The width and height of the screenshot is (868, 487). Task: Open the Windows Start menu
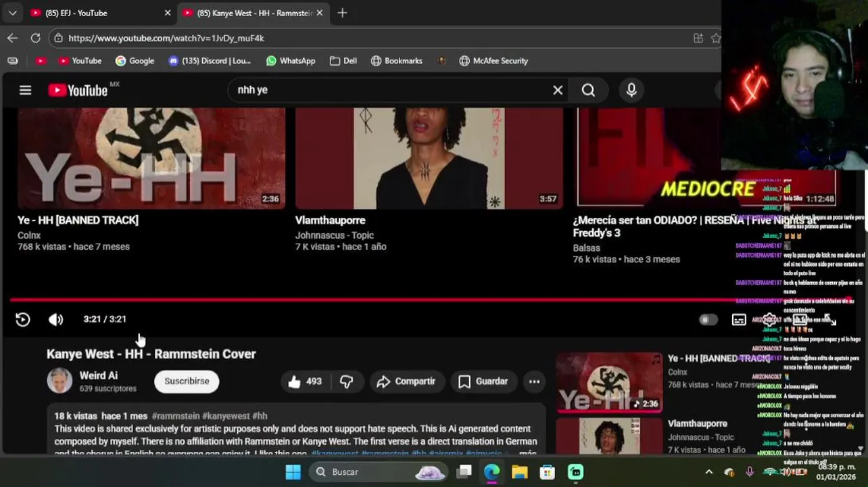293,472
